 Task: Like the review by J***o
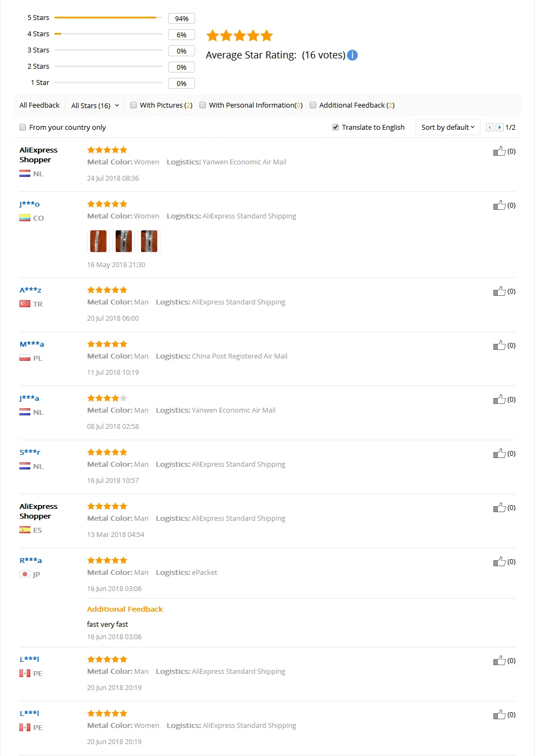(499, 205)
